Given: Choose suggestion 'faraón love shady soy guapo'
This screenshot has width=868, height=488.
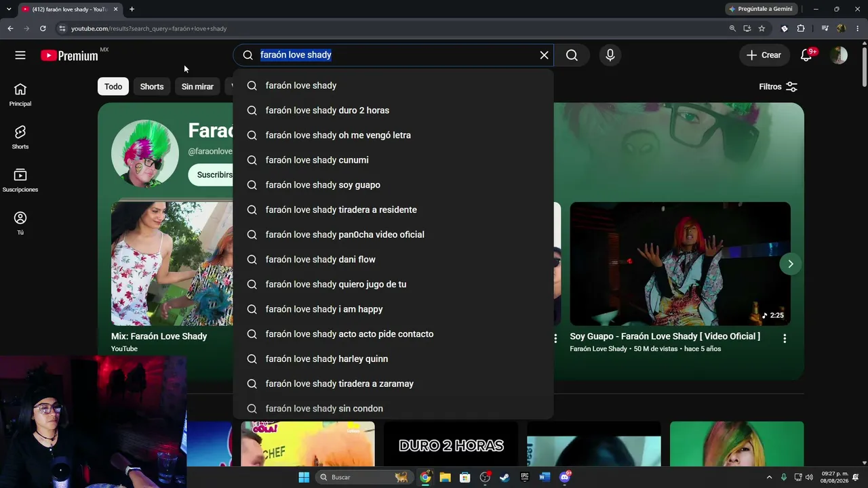Looking at the screenshot, I should [393, 185].
